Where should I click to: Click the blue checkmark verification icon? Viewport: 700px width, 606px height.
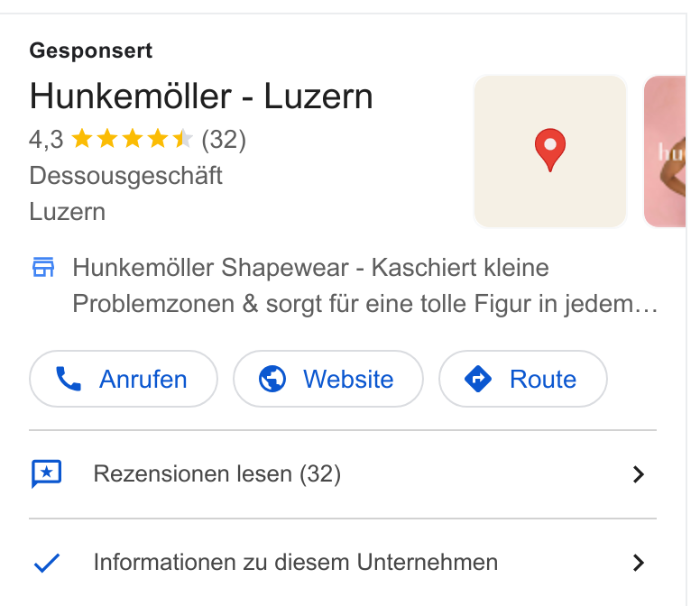pyautogui.click(x=47, y=563)
